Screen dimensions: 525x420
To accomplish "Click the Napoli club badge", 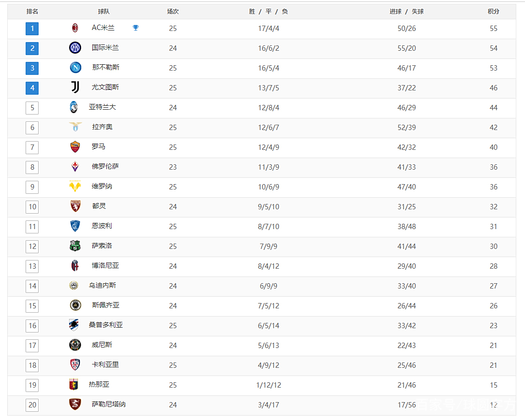I will click(75, 68).
